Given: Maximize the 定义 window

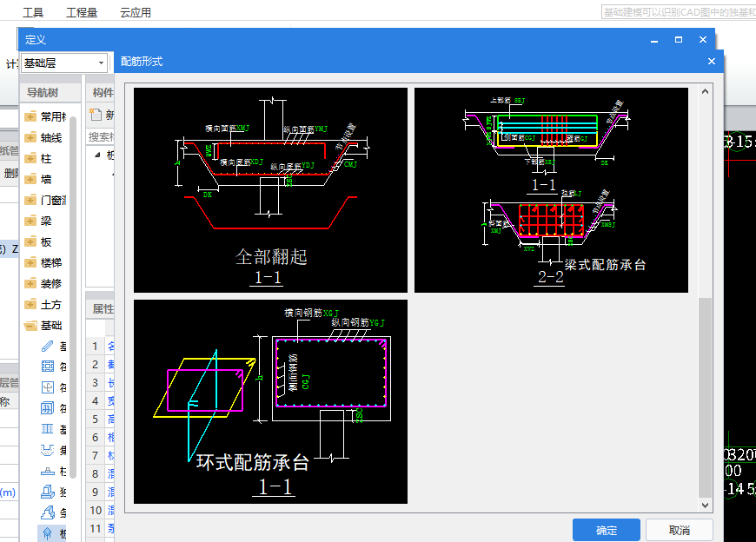Looking at the screenshot, I should 679,39.
